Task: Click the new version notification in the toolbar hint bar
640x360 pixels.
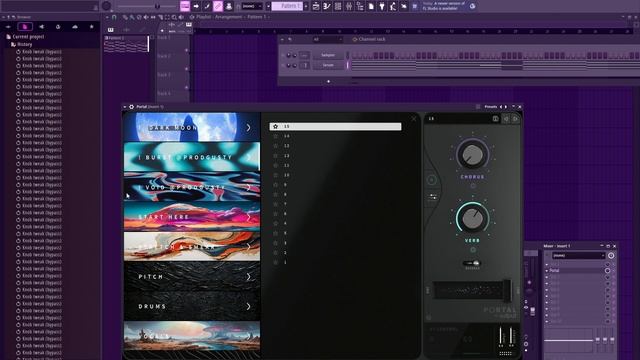Action: click(444, 6)
